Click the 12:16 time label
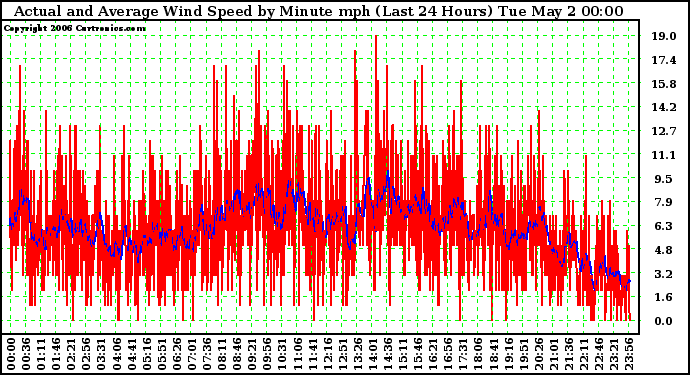690x375 pixels. [x=327, y=354]
